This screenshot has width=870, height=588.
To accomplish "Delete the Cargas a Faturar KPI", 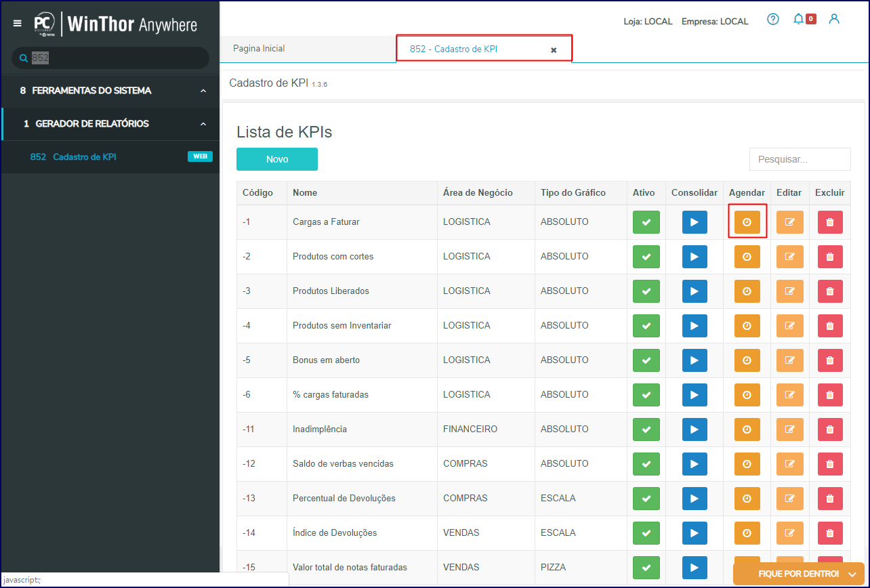I will point(830,222).
